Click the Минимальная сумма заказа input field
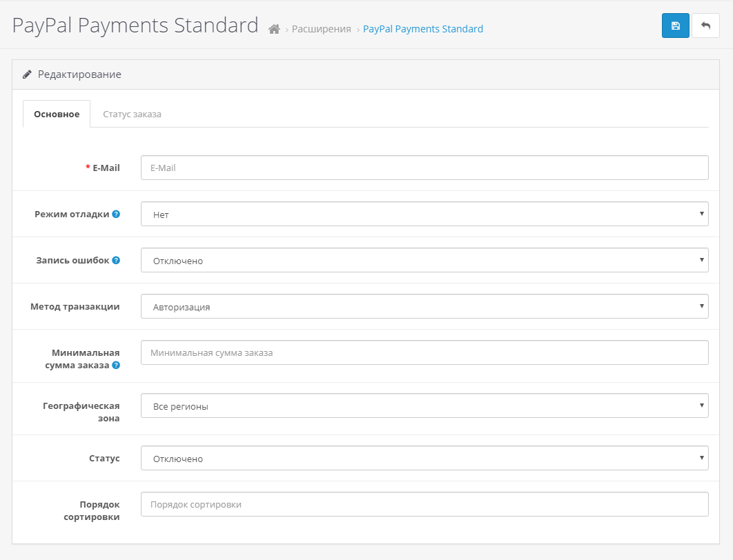This screenshot has height=560, width=733. point(424,352)
